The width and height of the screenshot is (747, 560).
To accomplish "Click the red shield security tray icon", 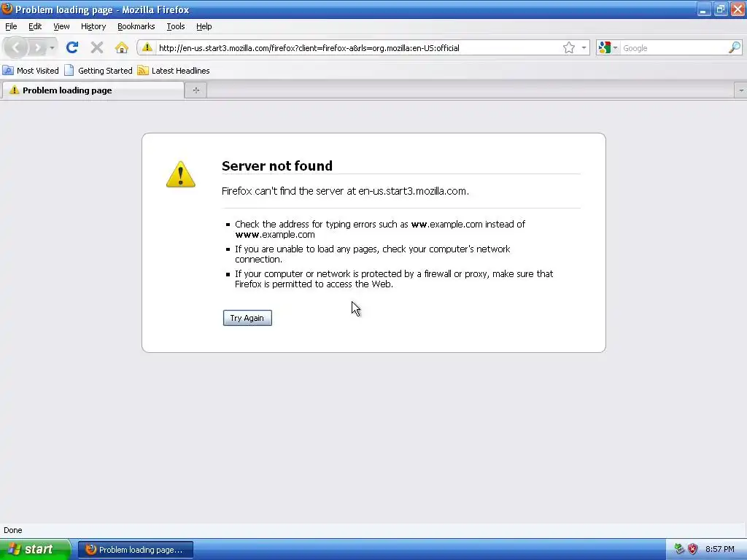I will pyautogui.click(x=693, y=549).
